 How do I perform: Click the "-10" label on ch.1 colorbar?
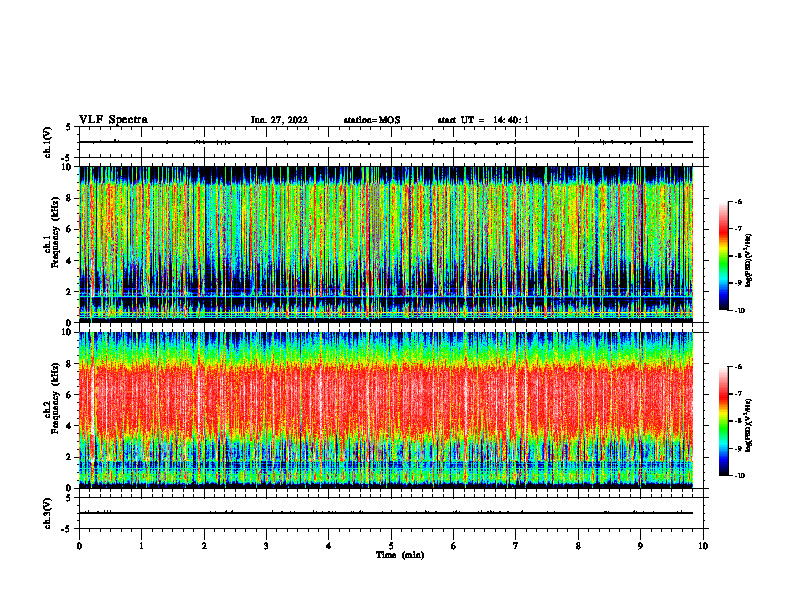click(x=740, y=311)
